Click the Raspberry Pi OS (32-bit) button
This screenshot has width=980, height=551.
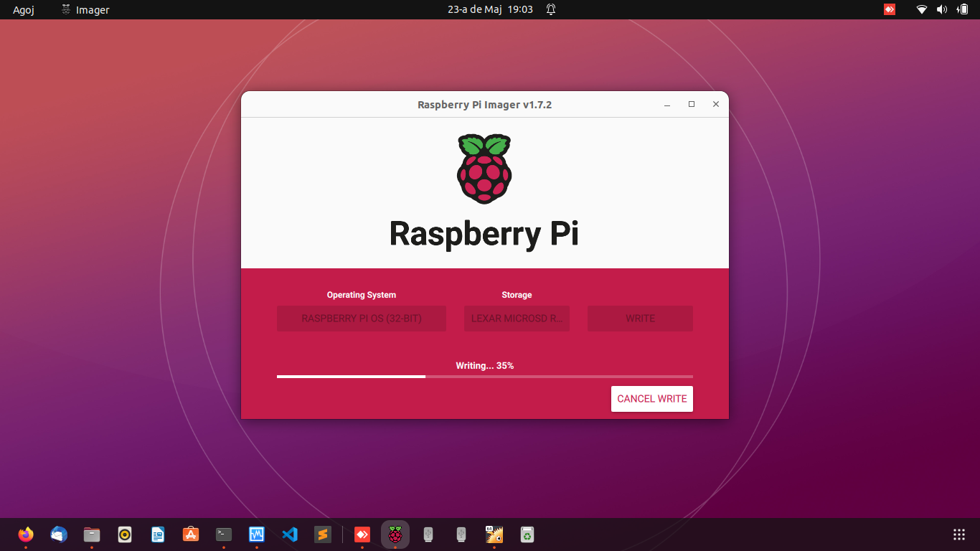coord(362,319)
